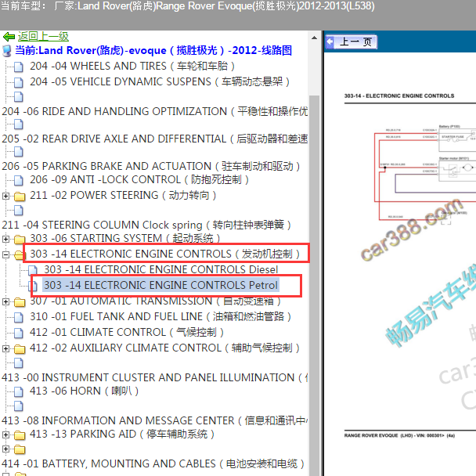The height and width of the screenshot is (476, 476).
Task: Click folder icon for 413-13 PARKING AID
Action: [x=20, y=435]
